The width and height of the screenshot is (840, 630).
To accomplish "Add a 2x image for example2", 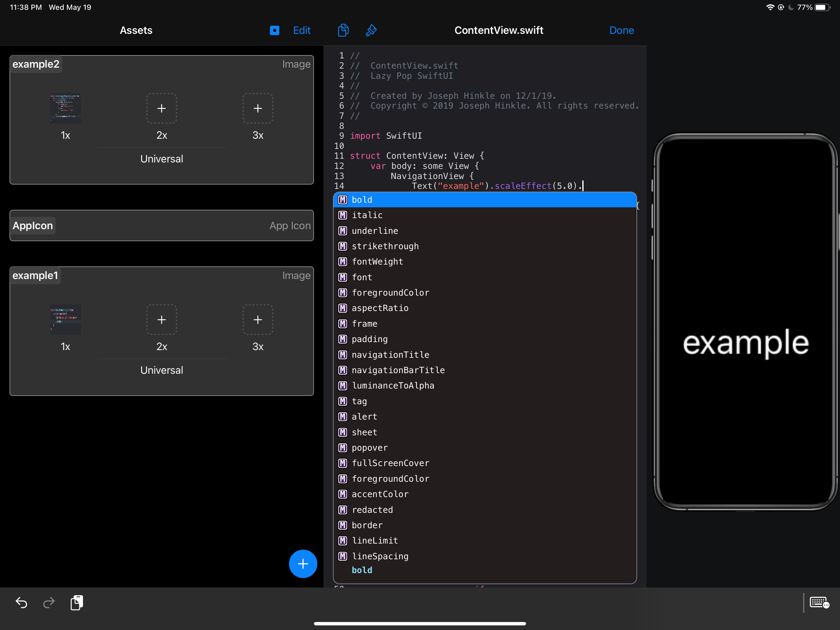I will (x=161, y=109).
